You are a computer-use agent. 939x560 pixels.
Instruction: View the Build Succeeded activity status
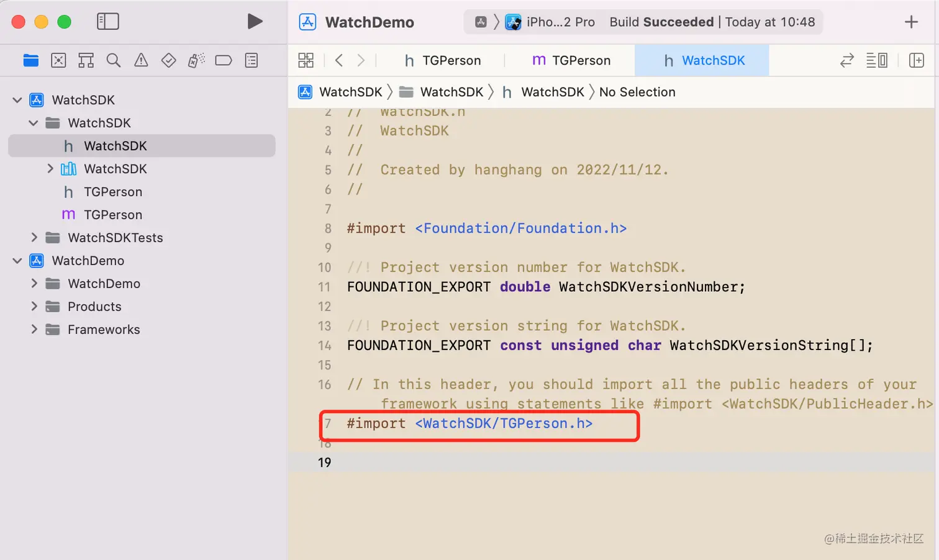coord(712,22)
